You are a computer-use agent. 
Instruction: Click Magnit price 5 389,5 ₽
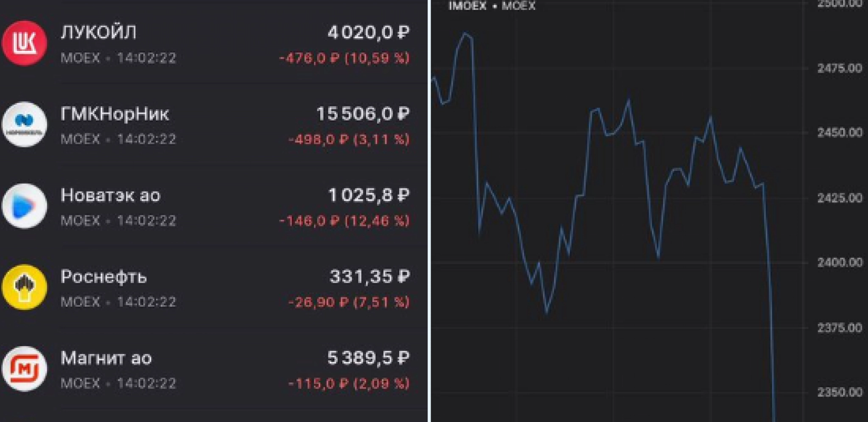368,358
